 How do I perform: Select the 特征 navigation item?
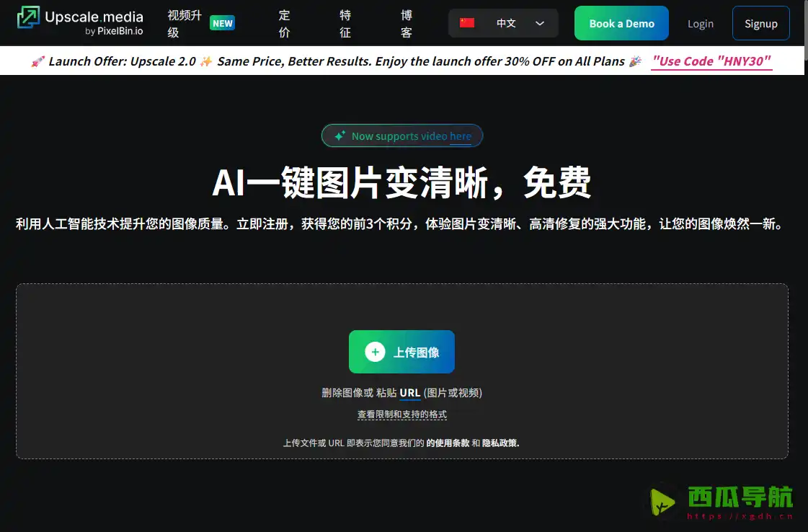pyautogui.click(x=345, y=22)
